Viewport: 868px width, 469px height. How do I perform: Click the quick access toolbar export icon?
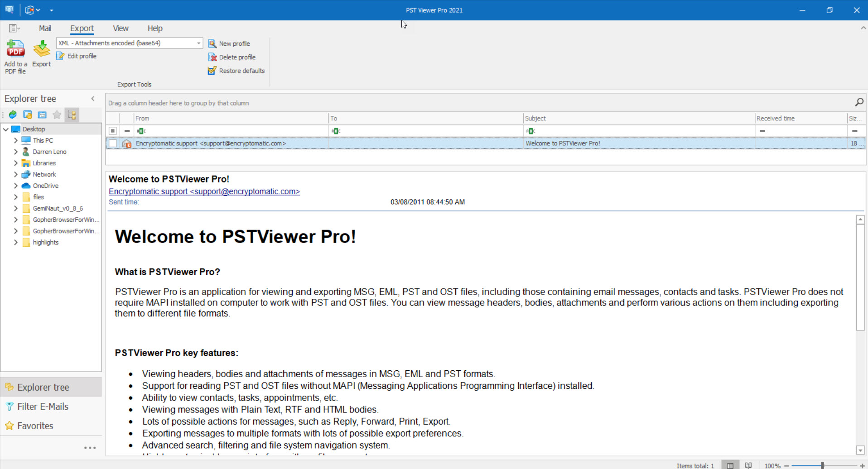point(30,10)
